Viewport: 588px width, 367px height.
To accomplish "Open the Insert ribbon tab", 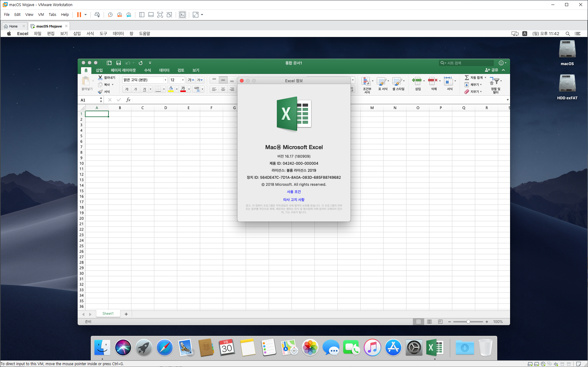I will (x=99, y=70).
